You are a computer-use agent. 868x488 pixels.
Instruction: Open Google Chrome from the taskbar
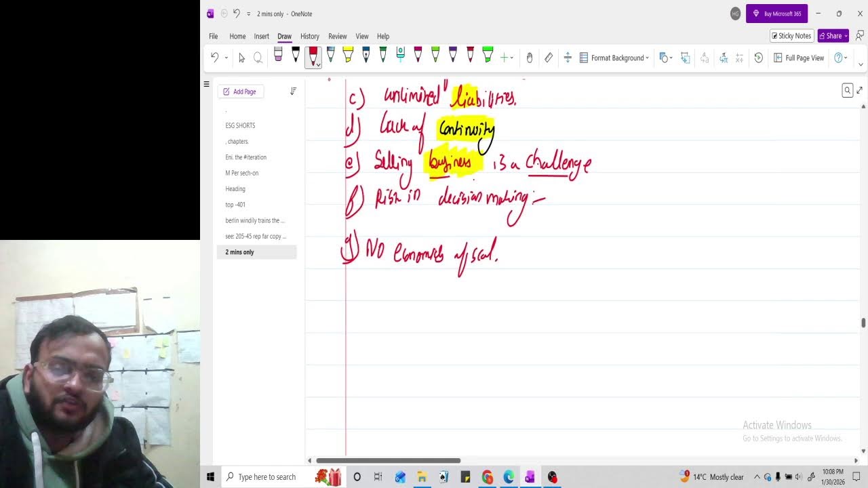(x=488, y=477)
